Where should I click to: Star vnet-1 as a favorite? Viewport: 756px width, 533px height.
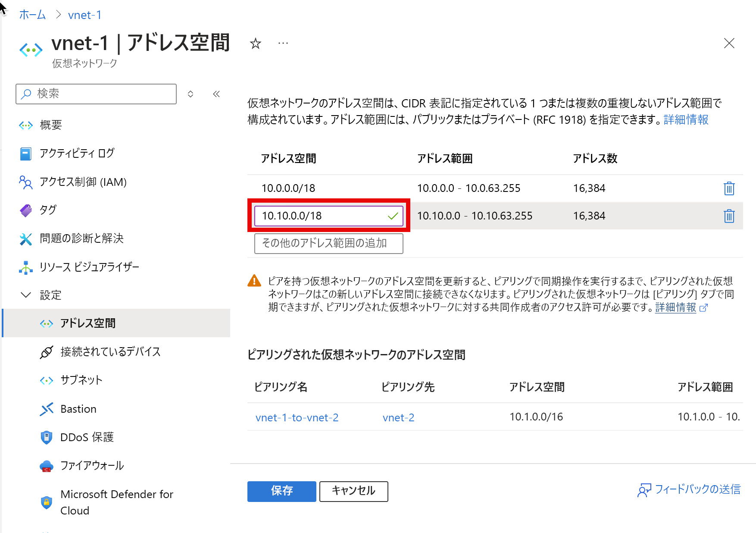click(255, 43)
